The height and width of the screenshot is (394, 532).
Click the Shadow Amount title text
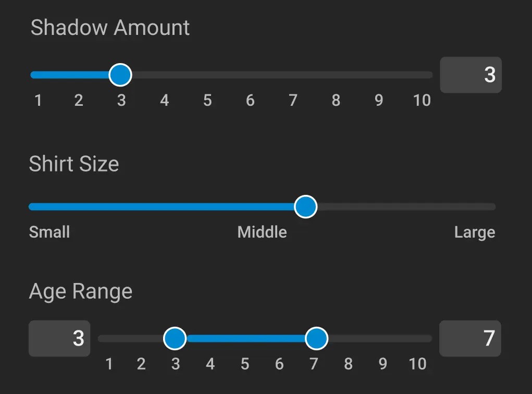110,27
